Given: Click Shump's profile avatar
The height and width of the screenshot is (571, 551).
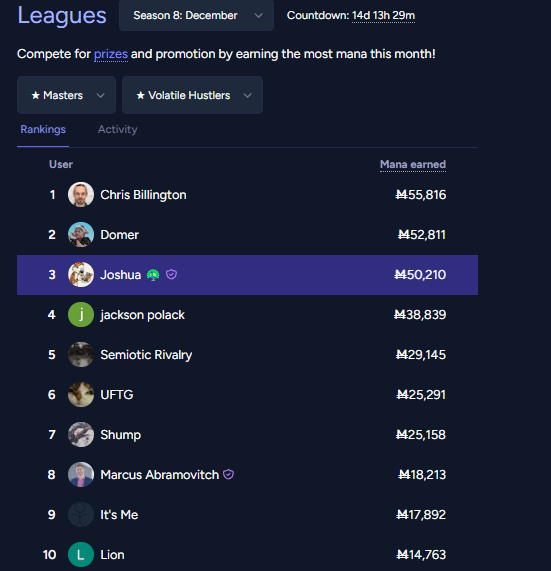Looking at the screenshot, I should [81, 435].
